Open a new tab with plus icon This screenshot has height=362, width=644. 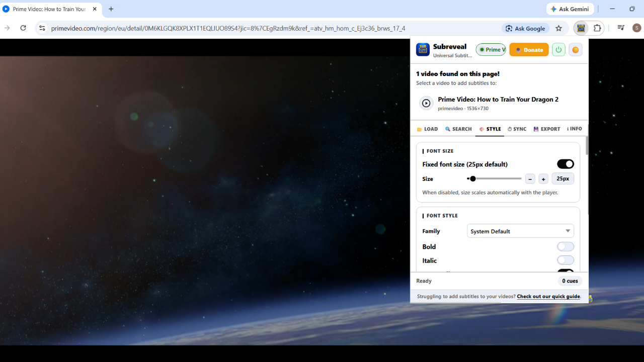[111, 9]
